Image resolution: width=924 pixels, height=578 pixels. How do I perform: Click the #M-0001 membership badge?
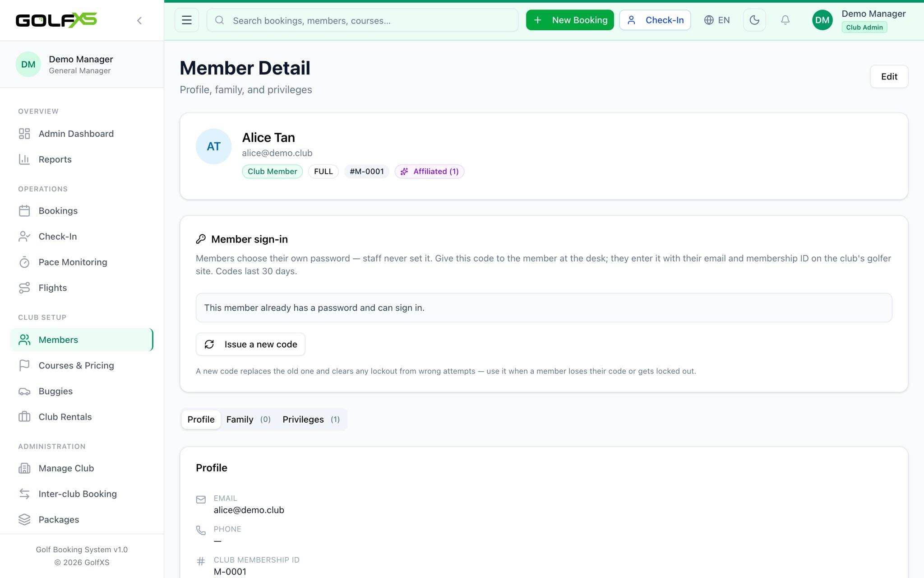click(x=366, y=172)
